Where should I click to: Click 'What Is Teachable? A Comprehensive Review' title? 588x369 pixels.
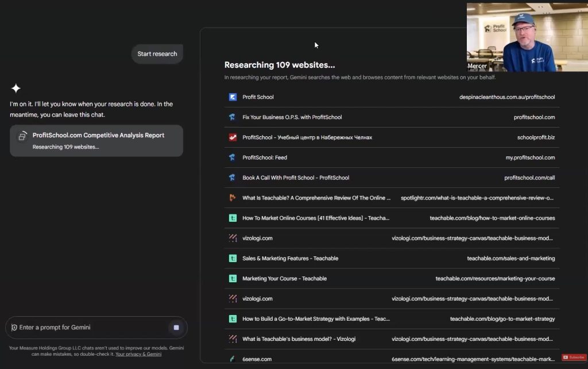[x=316, y=198]
